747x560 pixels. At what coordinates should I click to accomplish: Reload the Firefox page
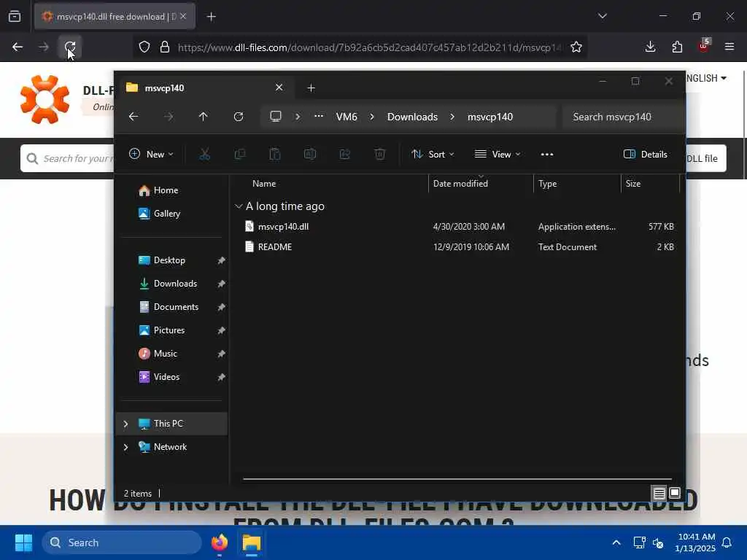[70, 47]
